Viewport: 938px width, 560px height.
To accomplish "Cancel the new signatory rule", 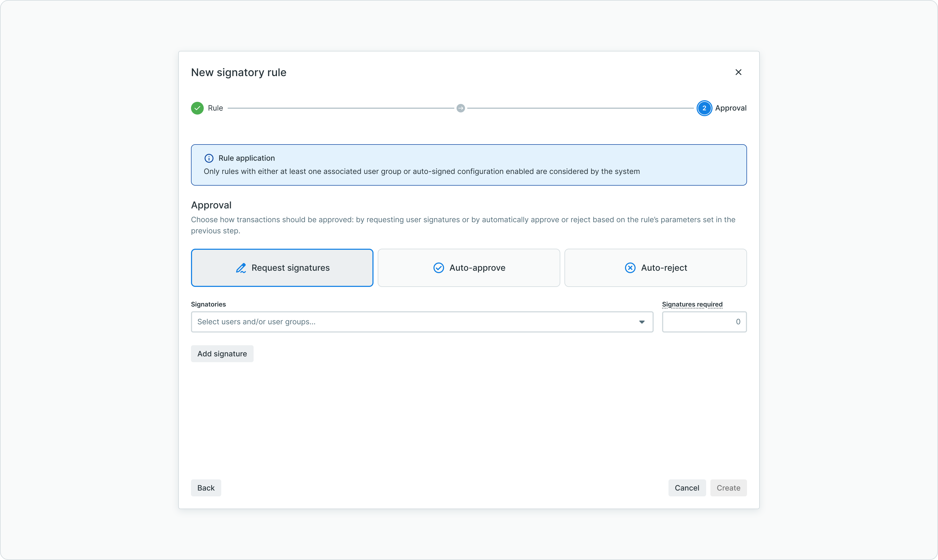I will pos(687,488).
